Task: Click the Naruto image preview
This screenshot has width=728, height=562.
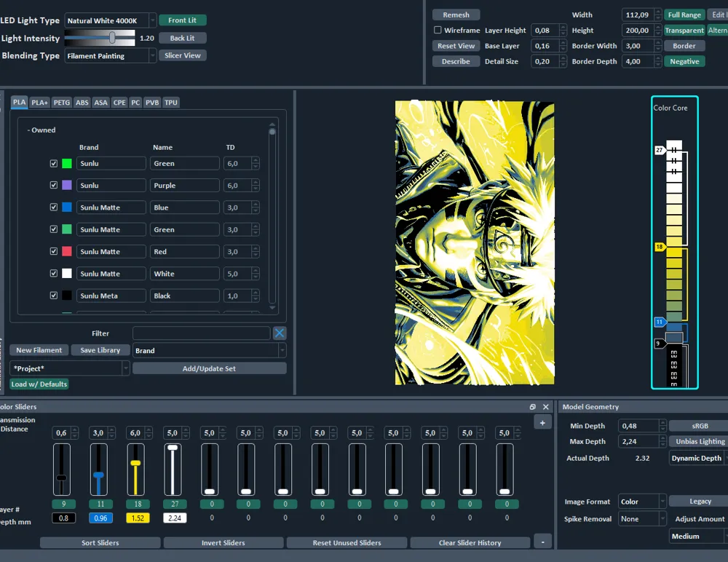Action: (475, 243)
